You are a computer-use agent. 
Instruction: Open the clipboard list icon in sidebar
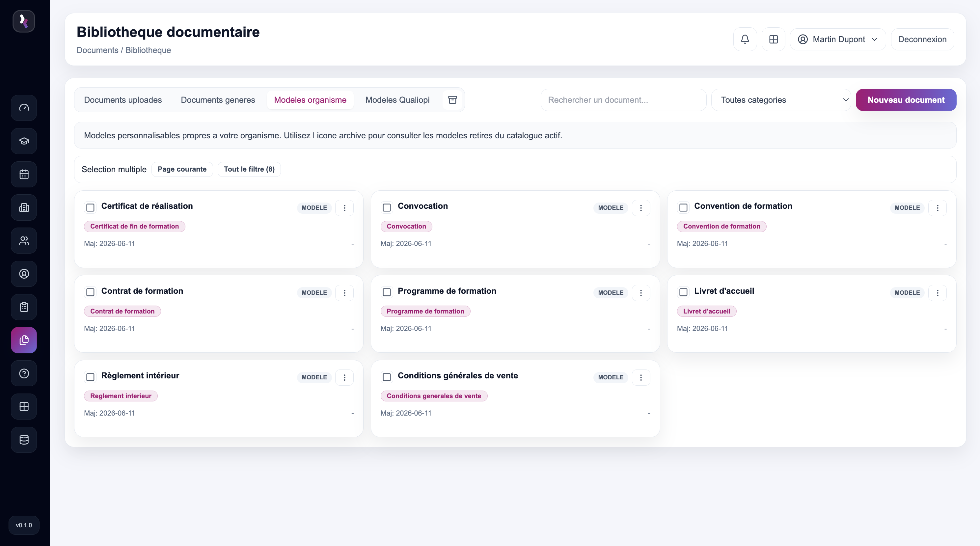point(24,307)
